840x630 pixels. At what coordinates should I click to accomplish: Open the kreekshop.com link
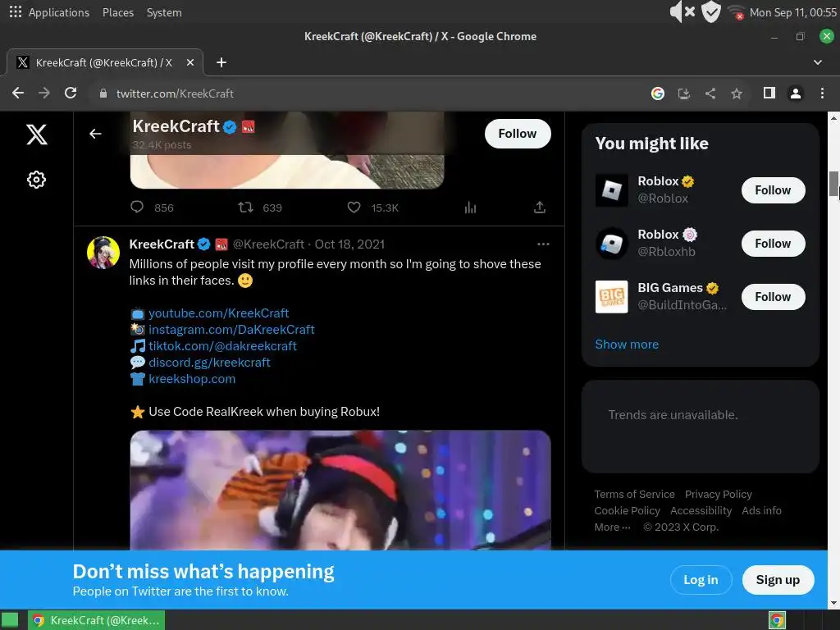[192, 379]
